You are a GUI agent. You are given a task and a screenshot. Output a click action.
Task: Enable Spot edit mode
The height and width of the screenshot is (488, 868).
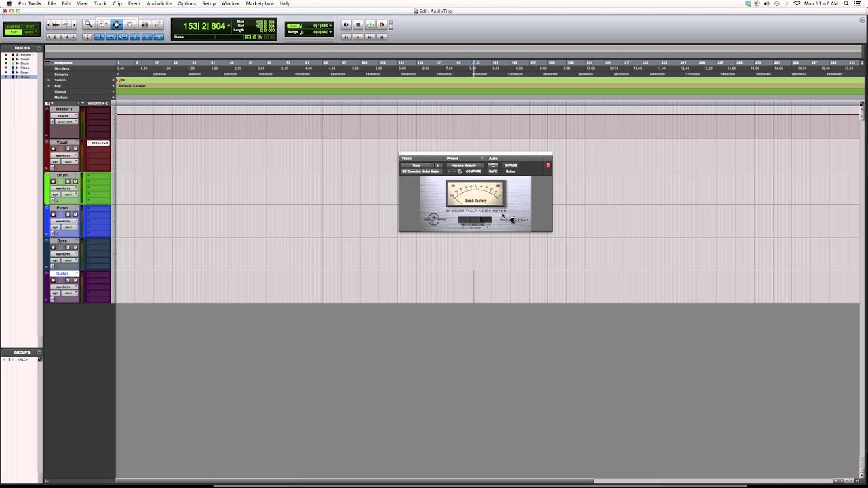coord(30,26)
